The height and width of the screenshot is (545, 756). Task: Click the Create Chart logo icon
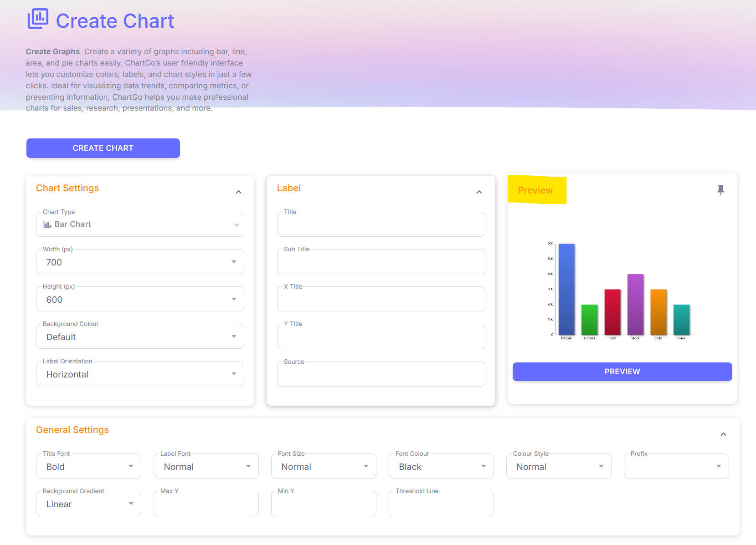38,19
